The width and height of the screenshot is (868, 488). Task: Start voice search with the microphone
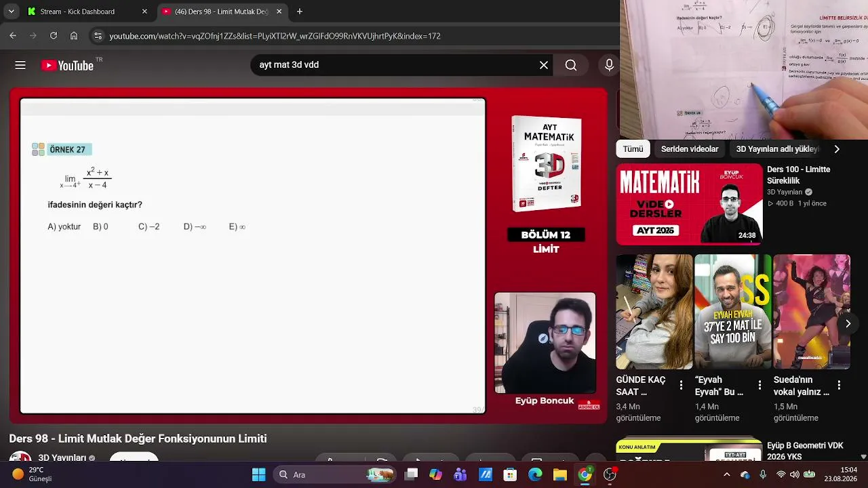[609, 65]
